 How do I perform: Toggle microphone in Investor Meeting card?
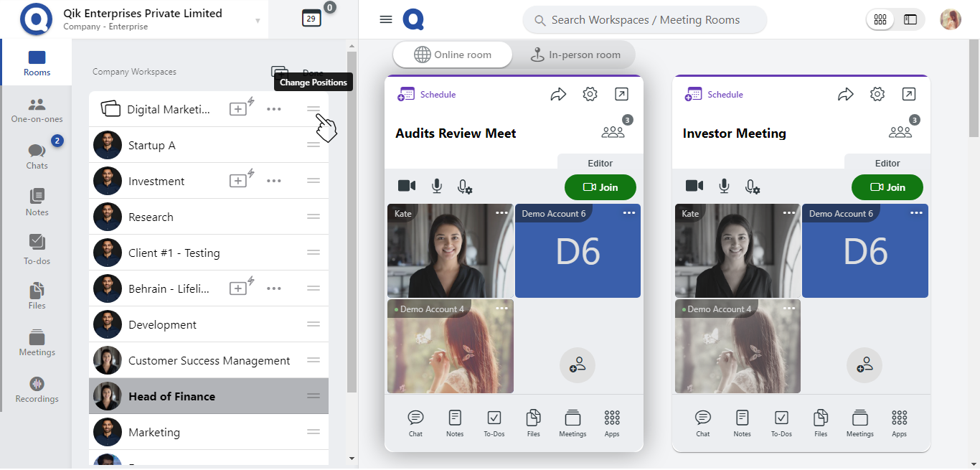click(x=724, y=187)
